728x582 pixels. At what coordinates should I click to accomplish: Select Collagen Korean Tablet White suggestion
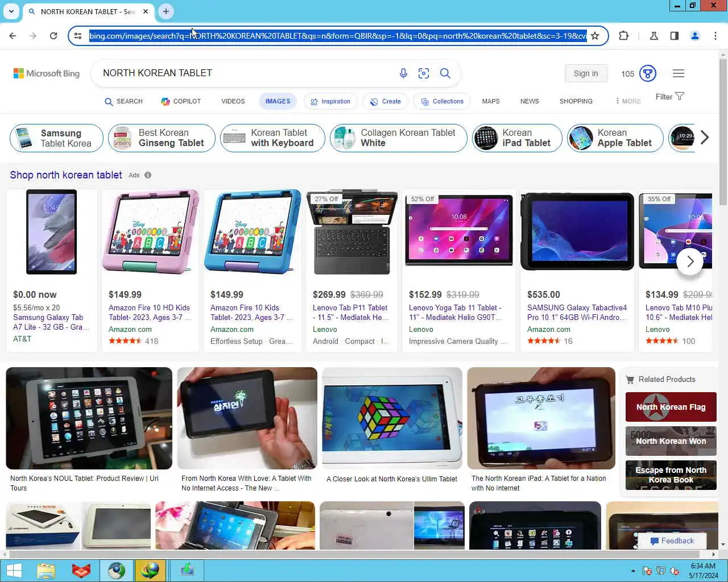399,138
